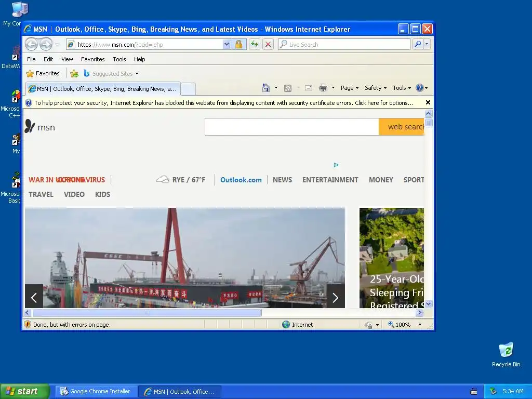The width and height of the screenshot is (532, 399).
Task: Open the Tools command bar menu
Action: click(x=402, y=88)
